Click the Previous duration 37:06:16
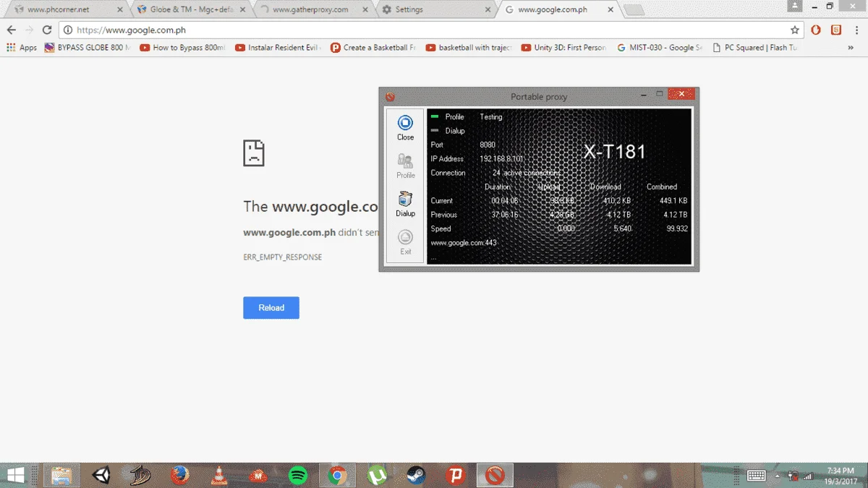This screenshot has height=488, width=868. click(505, 215)
